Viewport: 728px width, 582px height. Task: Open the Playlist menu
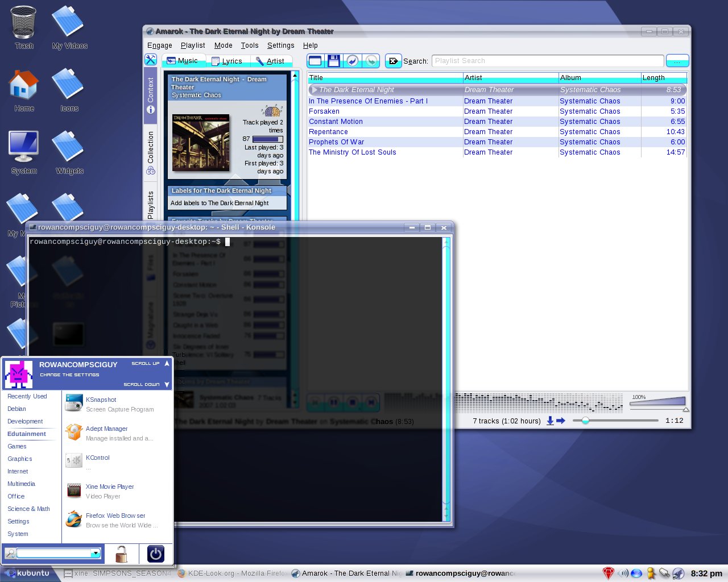pos(193,45)
